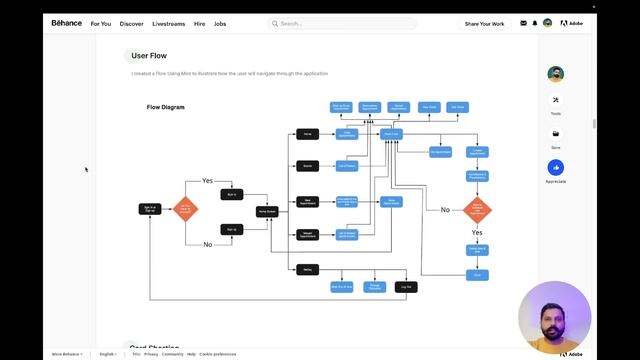Viewport: 640px width, 360px height.
Task: Open the Tools icon in the sidebar
Action: [x=556, y=100]
